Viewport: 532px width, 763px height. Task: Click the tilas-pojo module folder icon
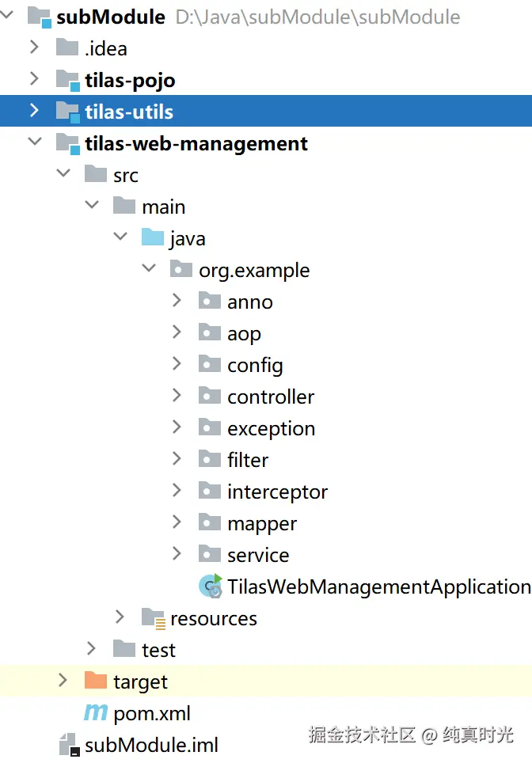point(68,80)
